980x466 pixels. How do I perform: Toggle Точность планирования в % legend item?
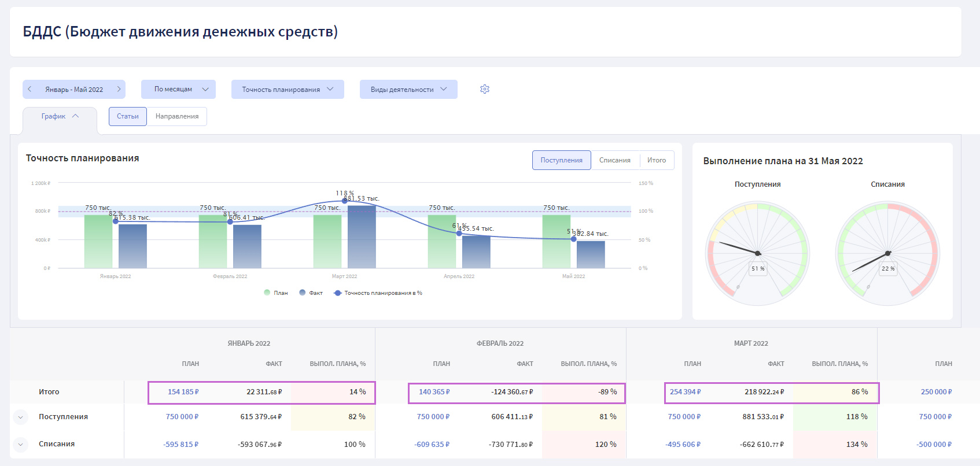pos(378,293)
